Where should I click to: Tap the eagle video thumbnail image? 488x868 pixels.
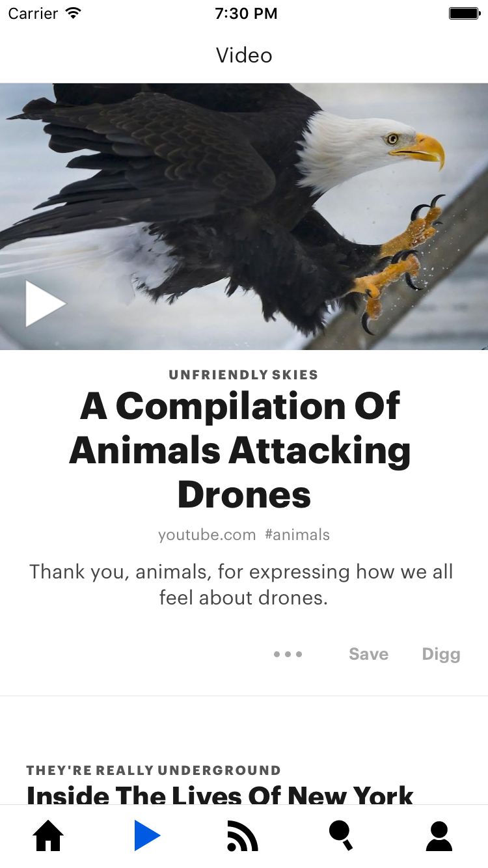(244, 217)
